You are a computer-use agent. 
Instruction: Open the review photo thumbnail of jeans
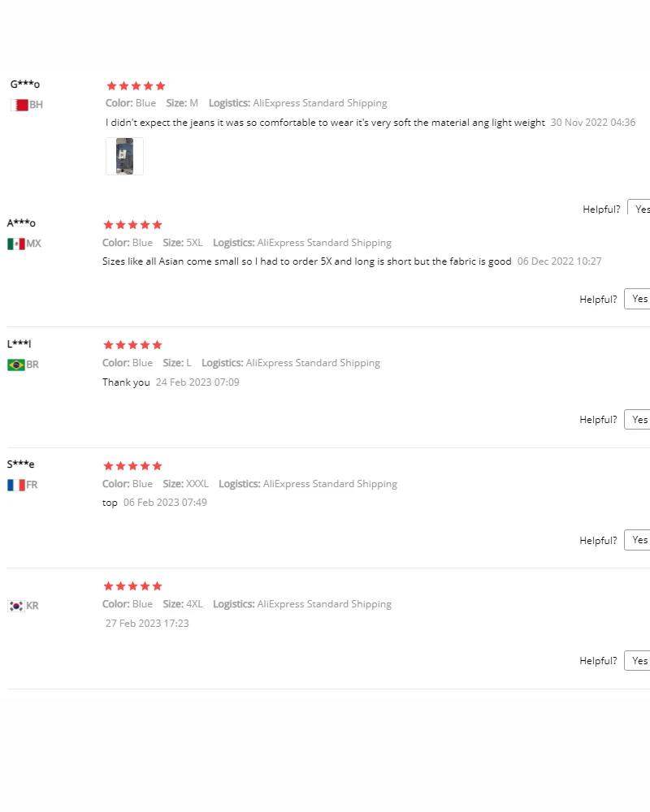click(124, 156)
